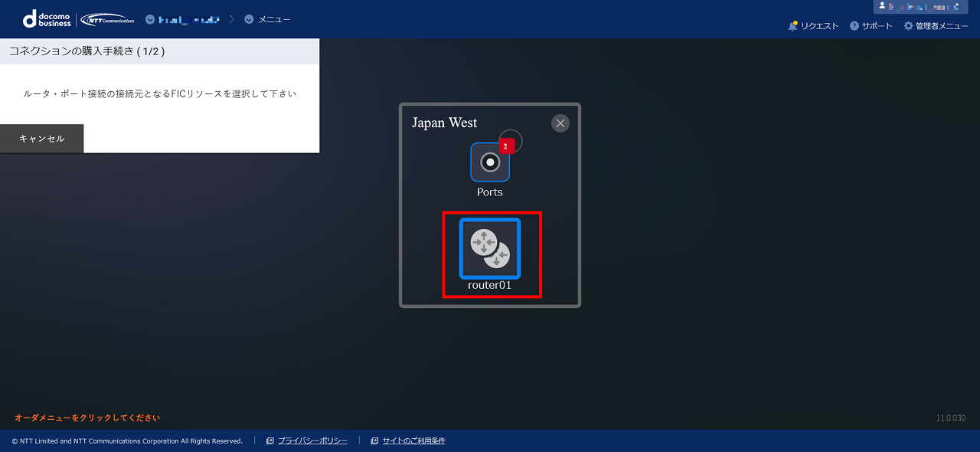Select the router01 resource icon
This screenshot has width=980, height=452.
pyautogui.click(x=490, y=248)
